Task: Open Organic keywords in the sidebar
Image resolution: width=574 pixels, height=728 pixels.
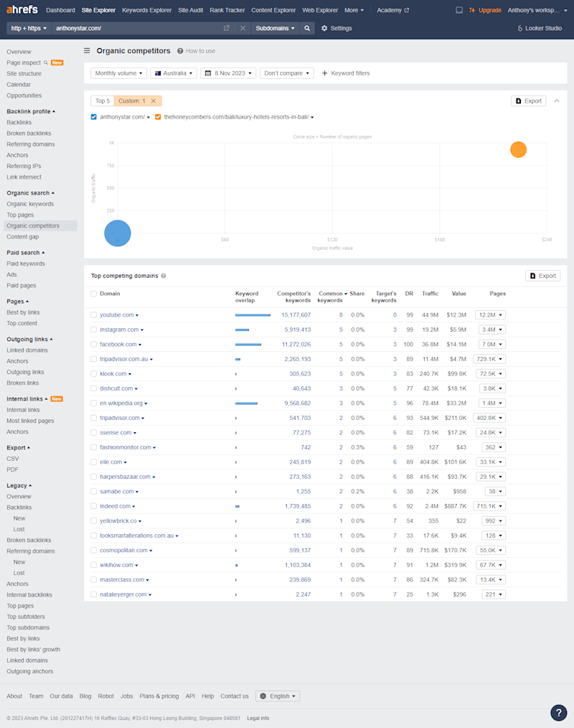Action: tap(30, 204)
